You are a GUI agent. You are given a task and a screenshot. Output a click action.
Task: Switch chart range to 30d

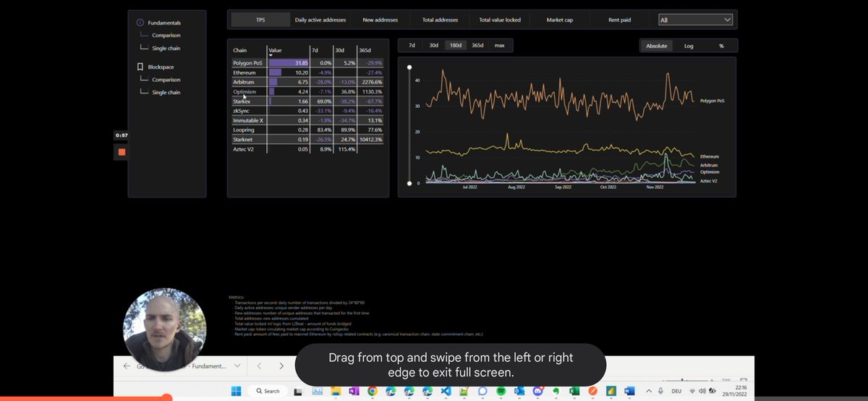434,45
